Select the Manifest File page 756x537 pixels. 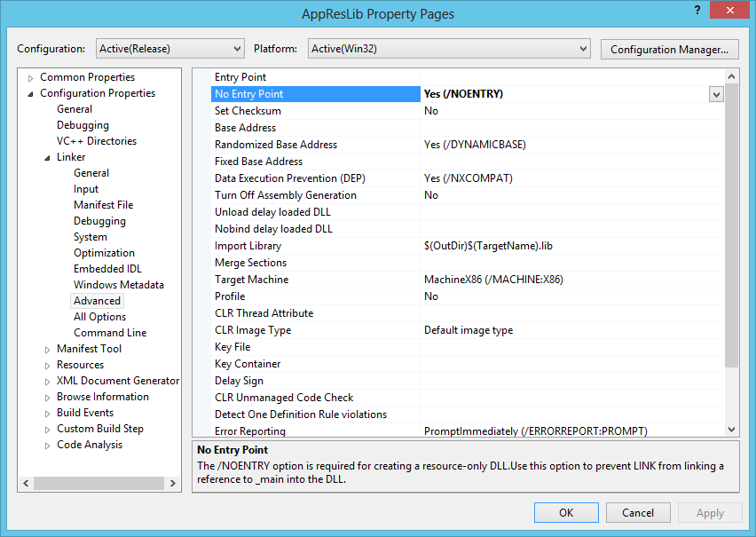[x=103, y=204]
